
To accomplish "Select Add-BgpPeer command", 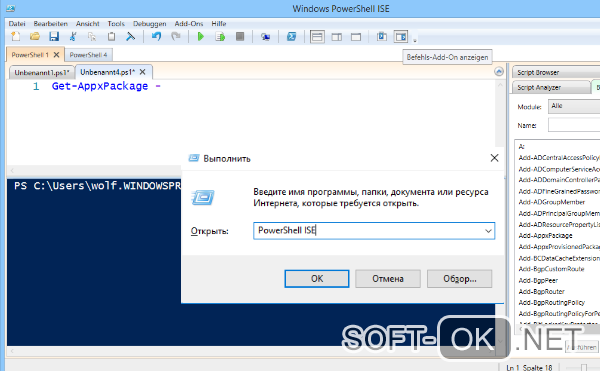I will coord(538,280).
